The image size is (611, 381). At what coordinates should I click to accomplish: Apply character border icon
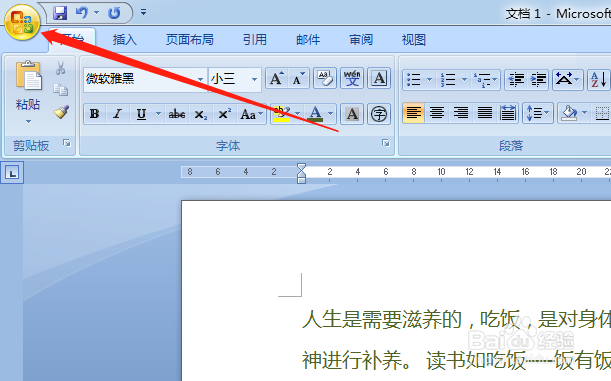(x=379, y=78)
